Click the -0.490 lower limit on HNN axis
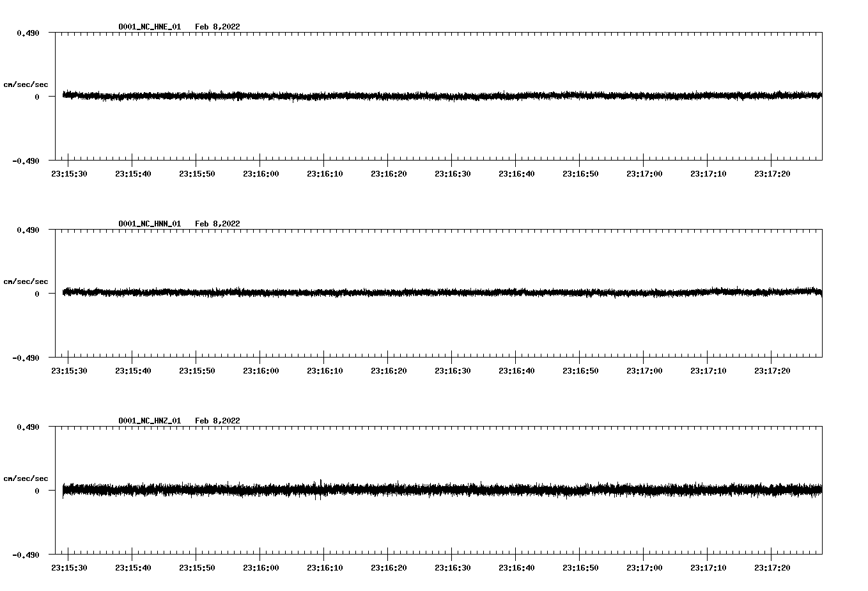Viewport: 868px width, 591px height. (x=26, y=358)
